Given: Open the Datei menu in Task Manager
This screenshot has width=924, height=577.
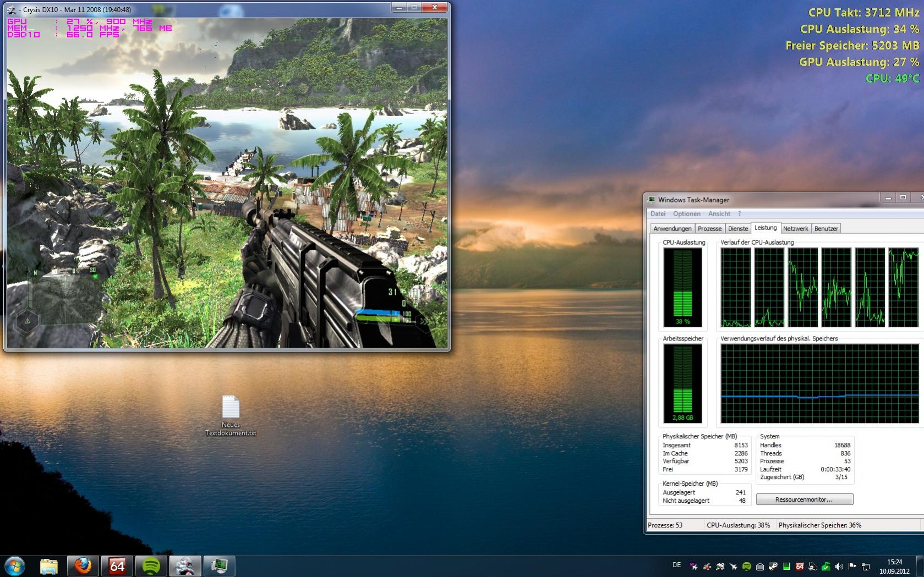Looking at the screenshot, I should click(658, 213).
